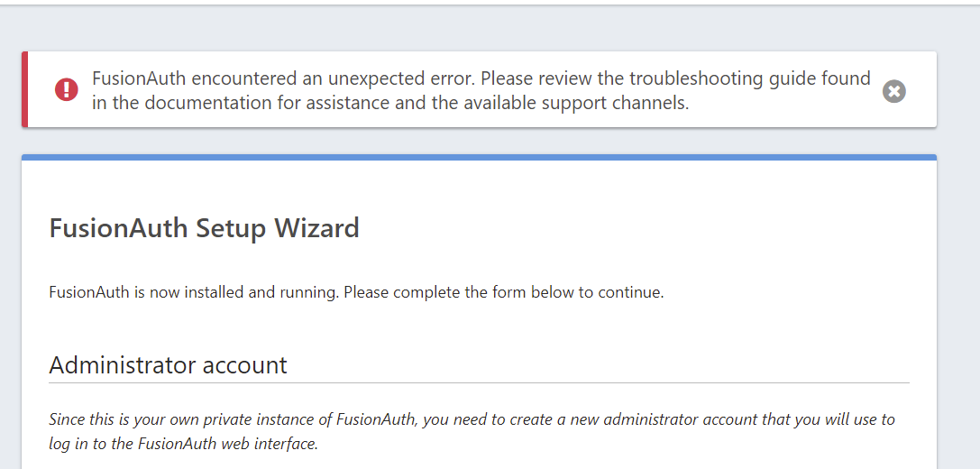Click the gray page area above the error alert
Screen dimensions: 980x469
click(x=480, y=28)
